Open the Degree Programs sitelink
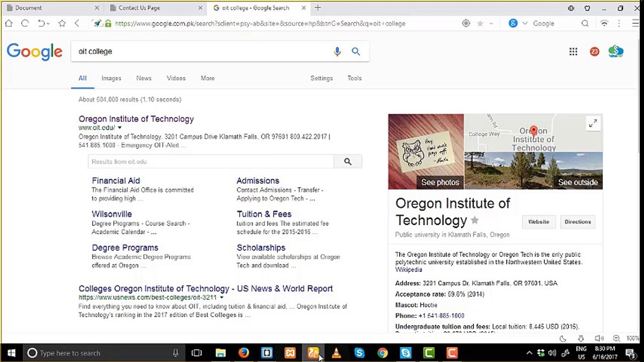Screen dimensions: 644x362 tap(125, 248)
